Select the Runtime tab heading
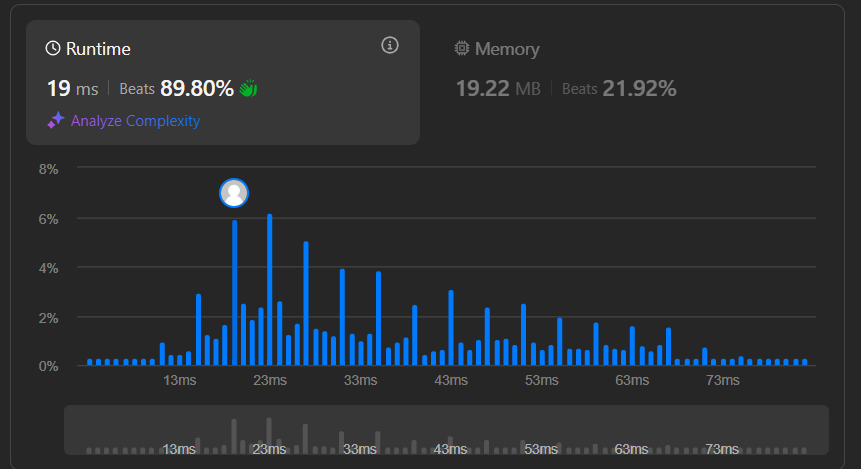The image size is (861, 469). [98, 49]
